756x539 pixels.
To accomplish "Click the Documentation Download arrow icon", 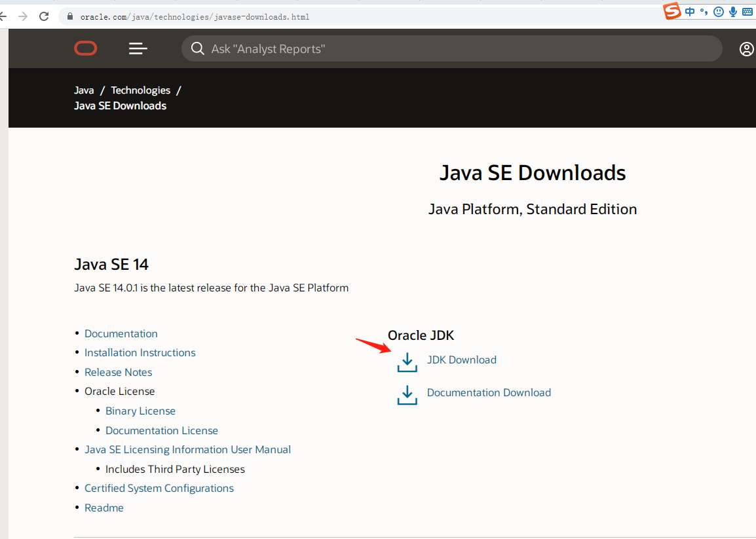I will tap(407, 395).
